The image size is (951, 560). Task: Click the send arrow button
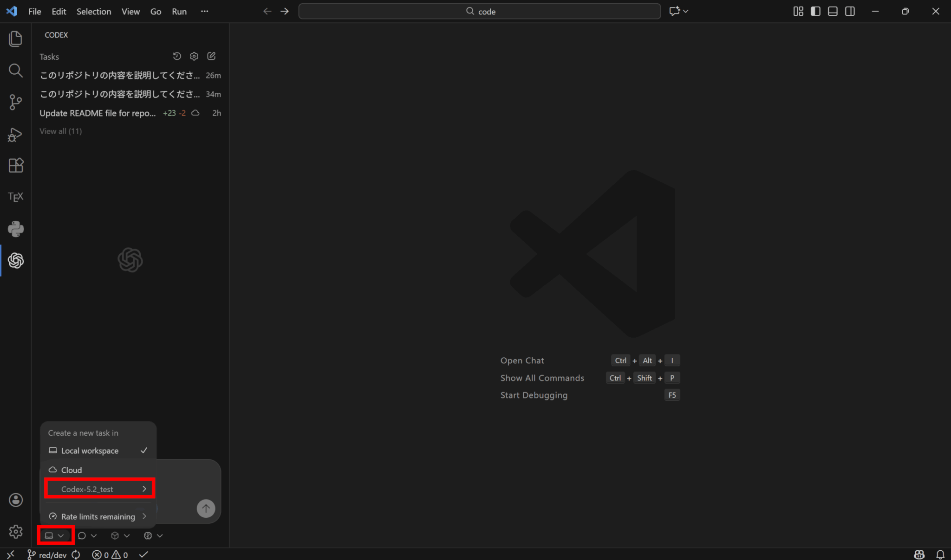[206, 508]
